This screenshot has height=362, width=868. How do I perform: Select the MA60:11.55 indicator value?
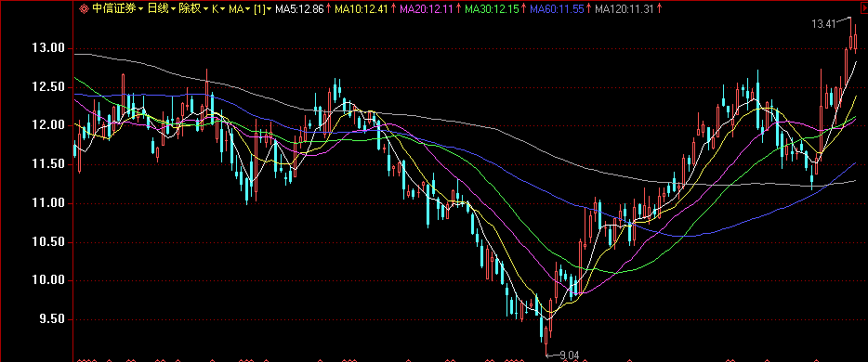557,9
